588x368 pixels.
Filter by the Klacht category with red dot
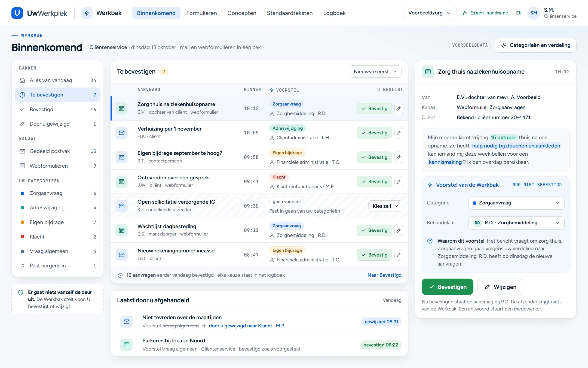pos(57,237)
